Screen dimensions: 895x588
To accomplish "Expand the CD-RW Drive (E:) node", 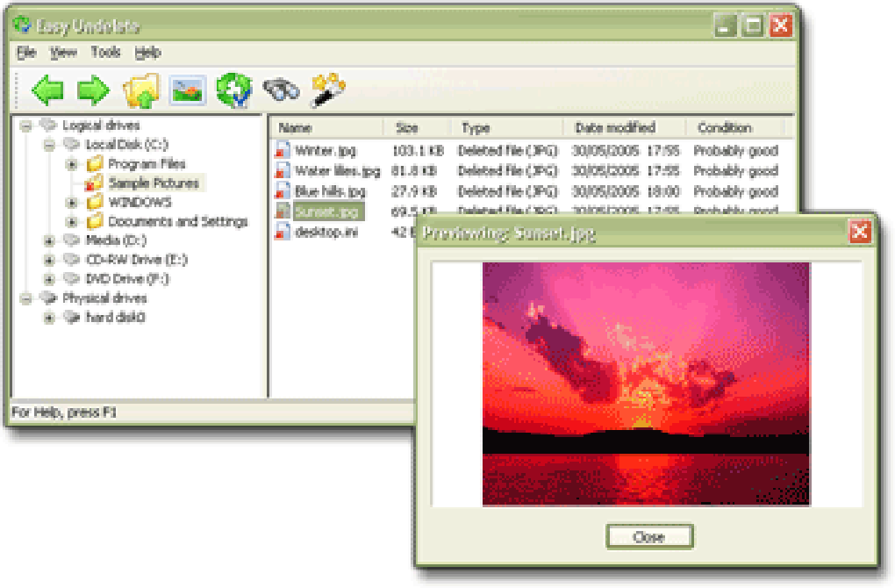I will coord(49,261).
